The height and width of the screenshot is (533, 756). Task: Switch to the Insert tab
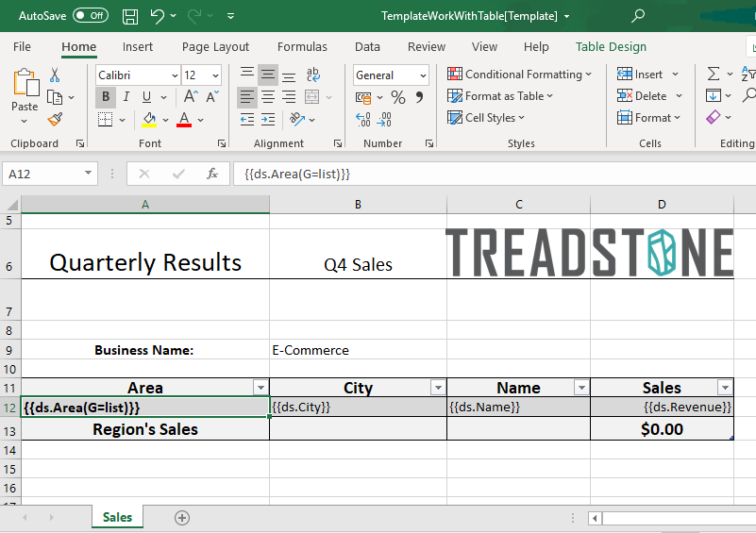tap(138, 47)
